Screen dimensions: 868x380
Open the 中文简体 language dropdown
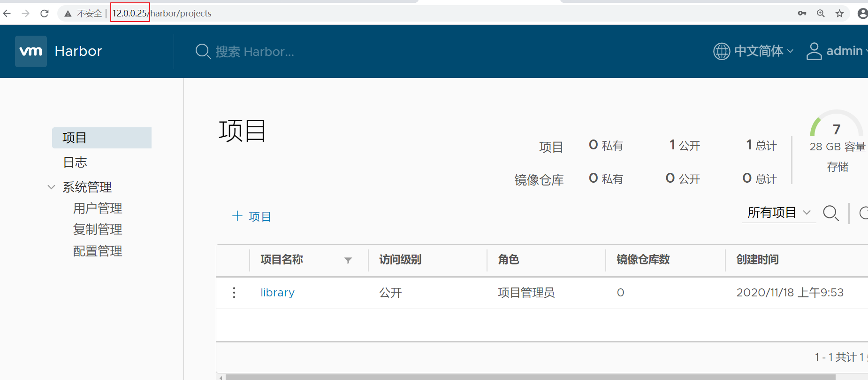coord(763,51)
